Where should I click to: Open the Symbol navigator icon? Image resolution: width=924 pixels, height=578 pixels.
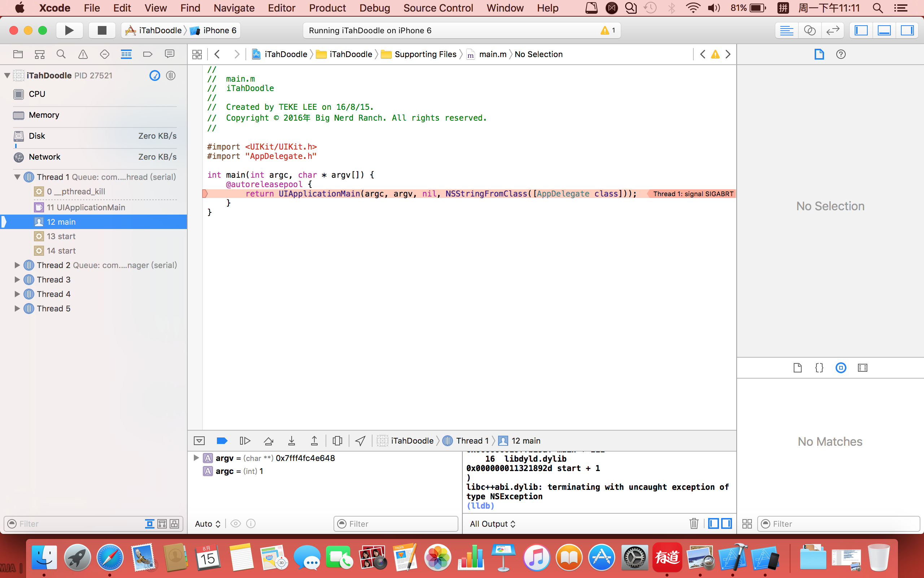[40, 54]
